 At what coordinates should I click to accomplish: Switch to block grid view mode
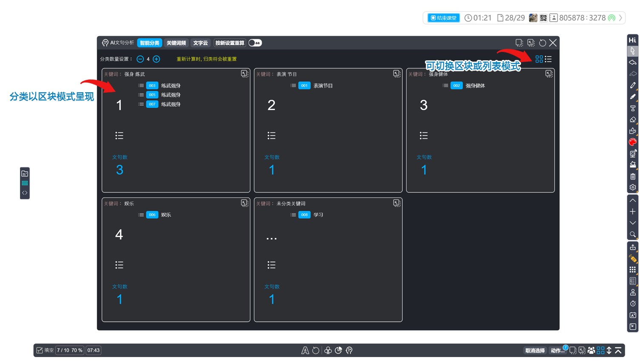point(539,59)
